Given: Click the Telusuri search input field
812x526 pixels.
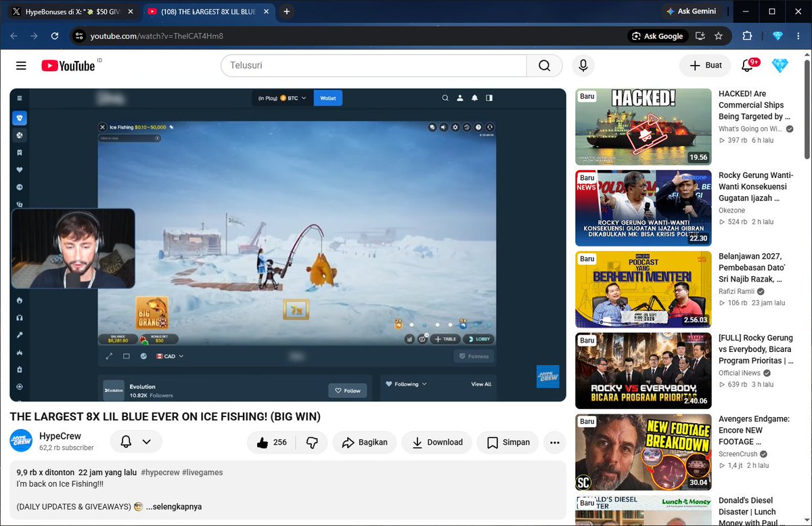Looking at the screenshot, I should click(374, 66).
